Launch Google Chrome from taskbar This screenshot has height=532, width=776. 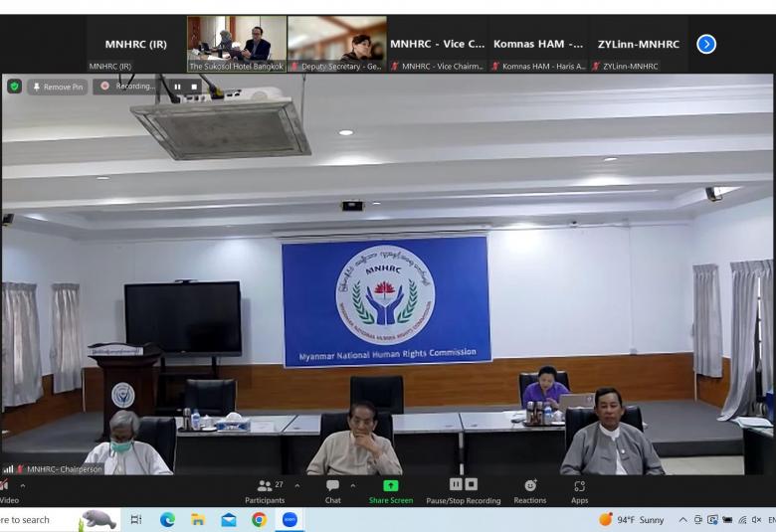click(259, 520)
